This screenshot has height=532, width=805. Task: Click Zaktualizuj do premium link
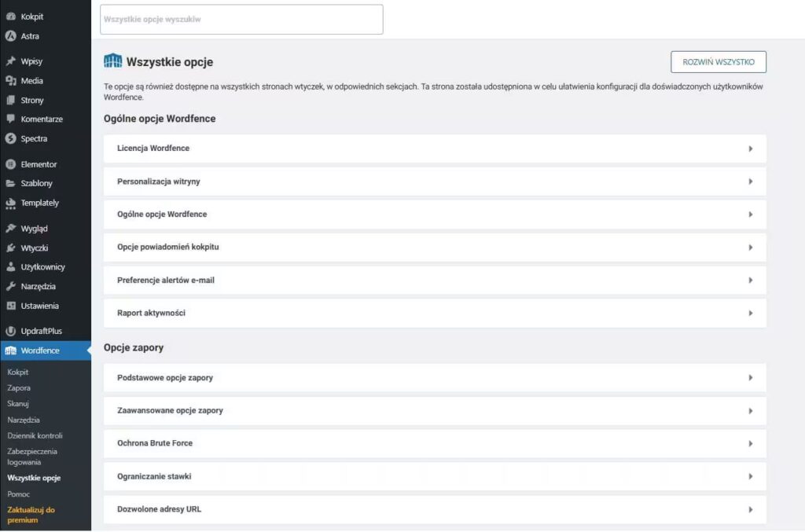pyautogui.click(x=31, y=515)
